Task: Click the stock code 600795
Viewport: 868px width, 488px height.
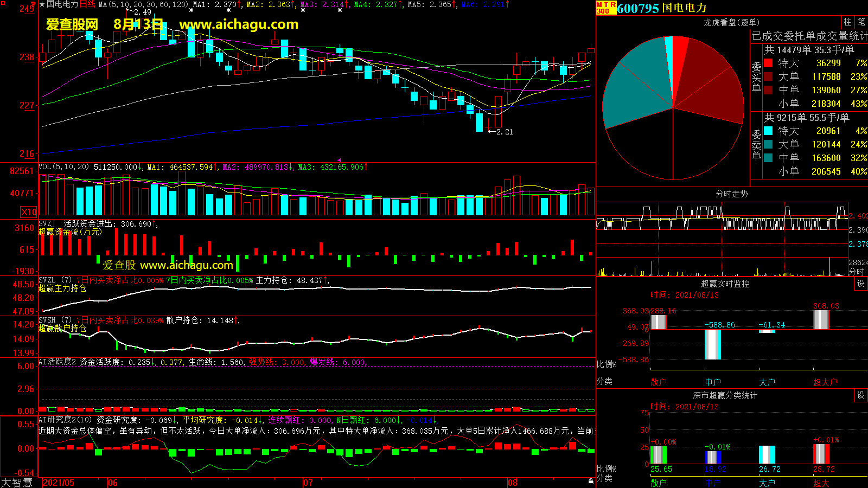Action: pos(638,8)
